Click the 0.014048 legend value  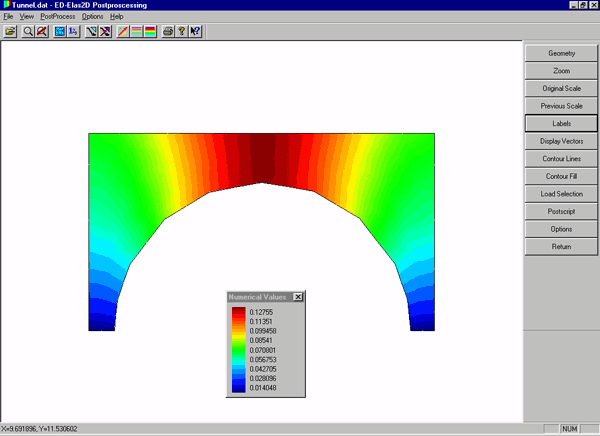pyautogui.click(x=262, y=388)
